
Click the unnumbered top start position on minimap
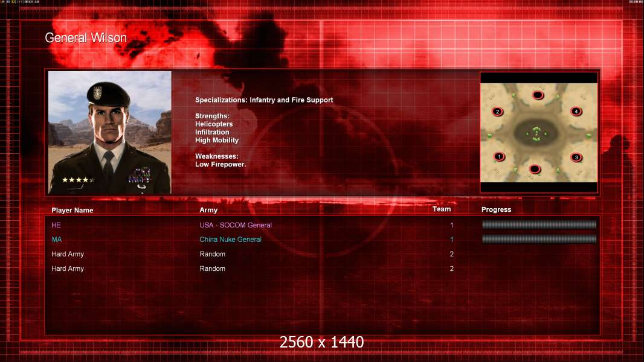(538, 95)
